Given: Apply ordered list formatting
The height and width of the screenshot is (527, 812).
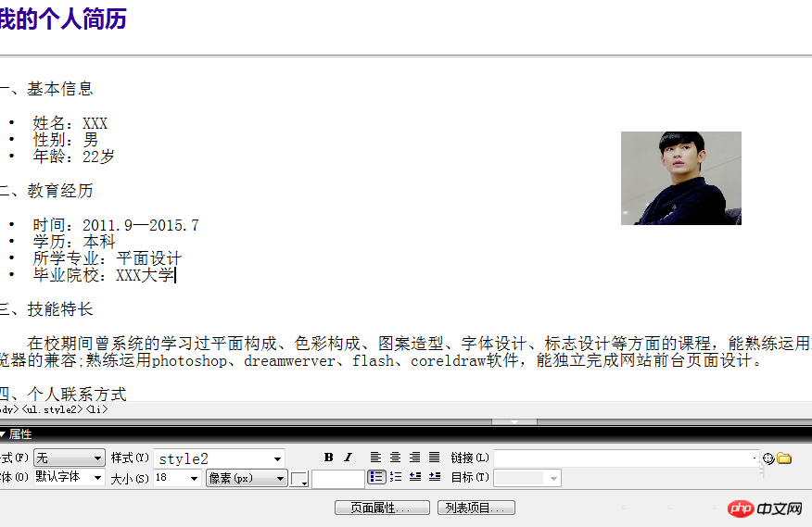Looking at the screenshot, I should pos(396,478).
